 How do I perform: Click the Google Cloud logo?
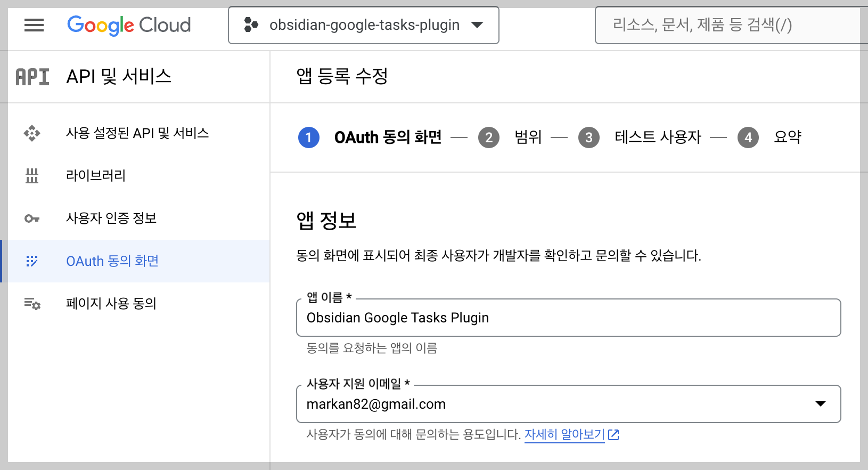click(129, 25)
